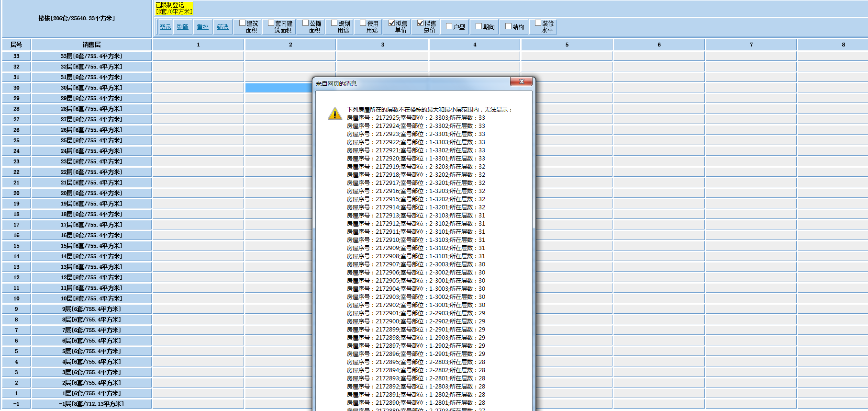Click the 层号 column header
Image resolution: width=868 pixels, height=411 pixels.
click(x=16, y=45)
